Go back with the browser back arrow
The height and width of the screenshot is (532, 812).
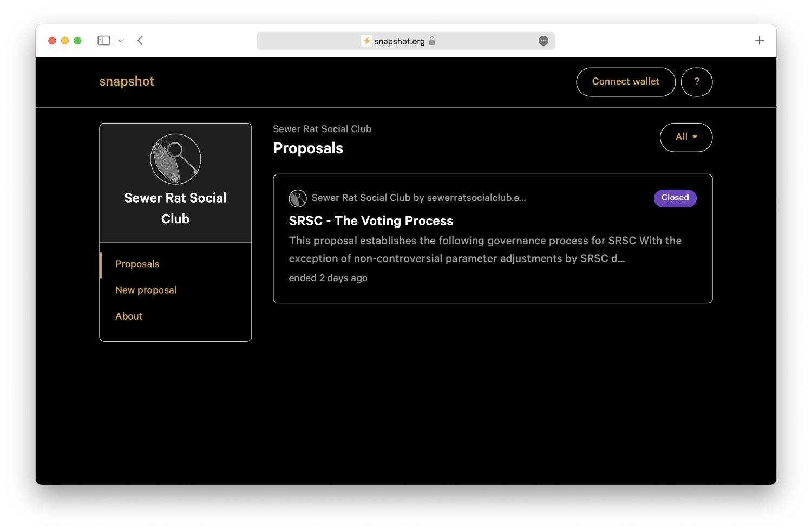140,41
